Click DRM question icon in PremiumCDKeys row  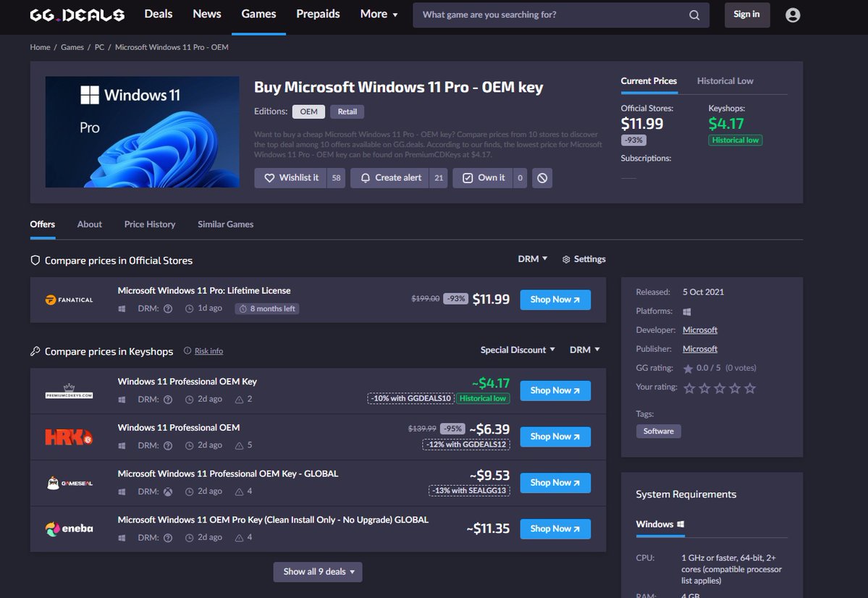168,399
